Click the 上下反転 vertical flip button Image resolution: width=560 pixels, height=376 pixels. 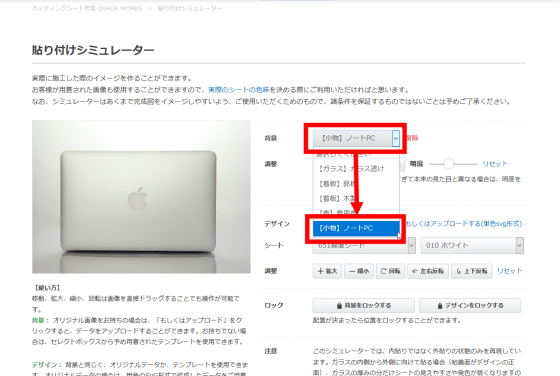click(x=472, y=271)
